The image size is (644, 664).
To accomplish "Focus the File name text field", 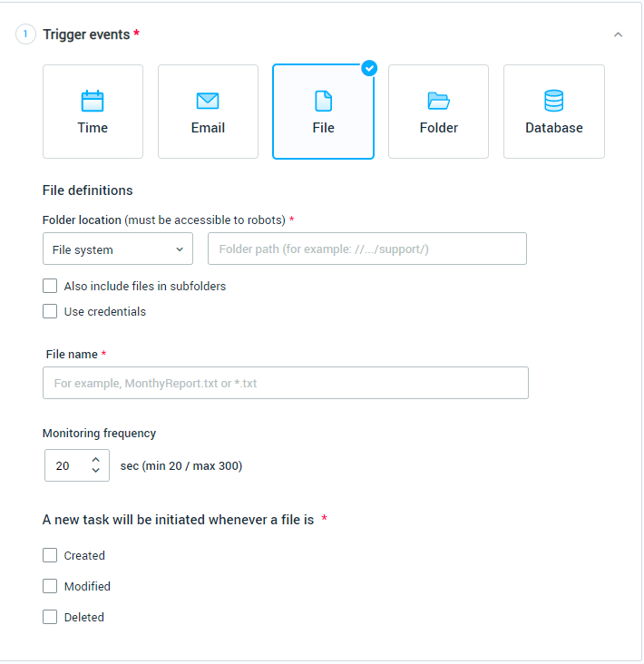I will point(286,383).
